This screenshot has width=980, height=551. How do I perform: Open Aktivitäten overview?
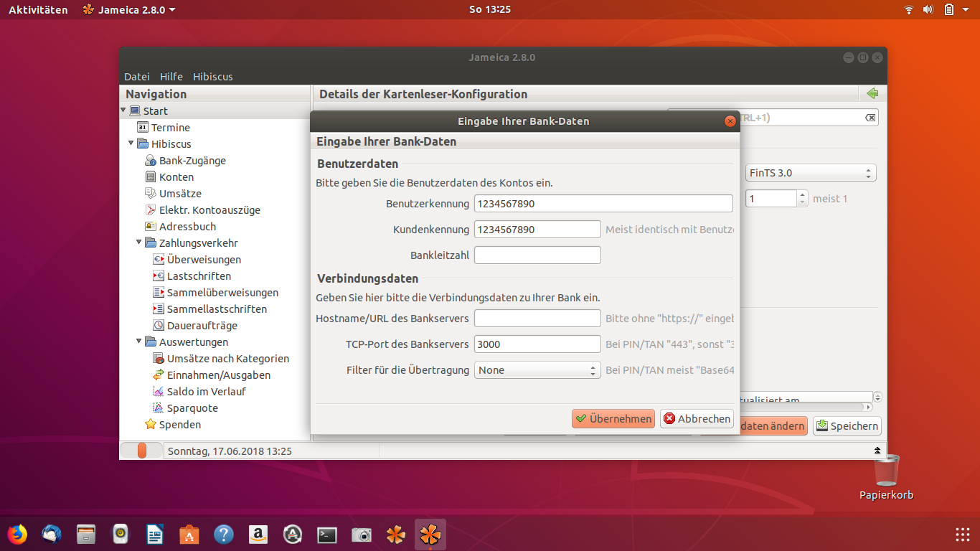pyautogui.click(x=38, y=9)
